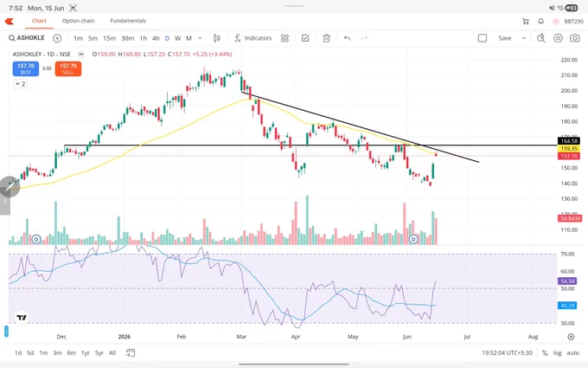Set range to All
Image resolution: width=588 pixels, height=368 pixels.
point(112,353)
